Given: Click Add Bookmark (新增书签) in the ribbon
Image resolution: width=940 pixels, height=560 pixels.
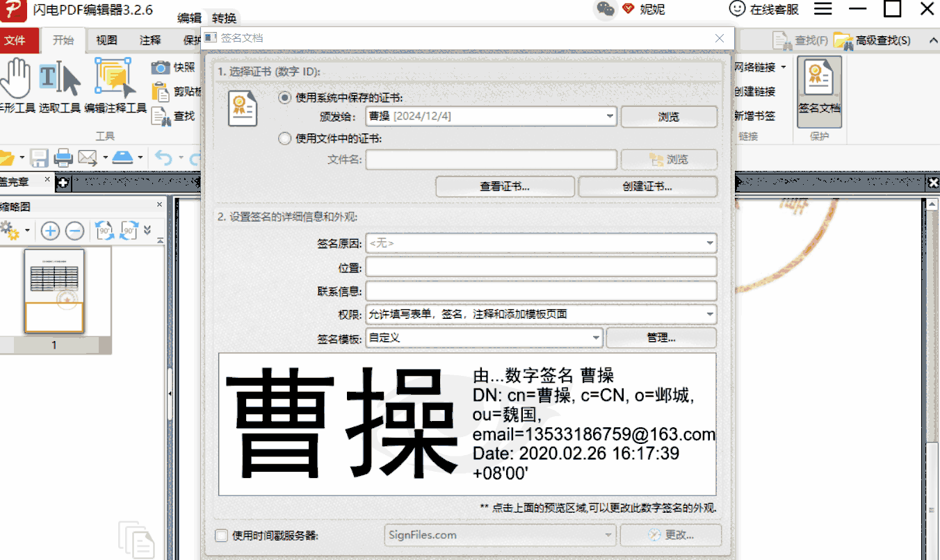Looking at the screenshot, I should [x=754, y=116].
